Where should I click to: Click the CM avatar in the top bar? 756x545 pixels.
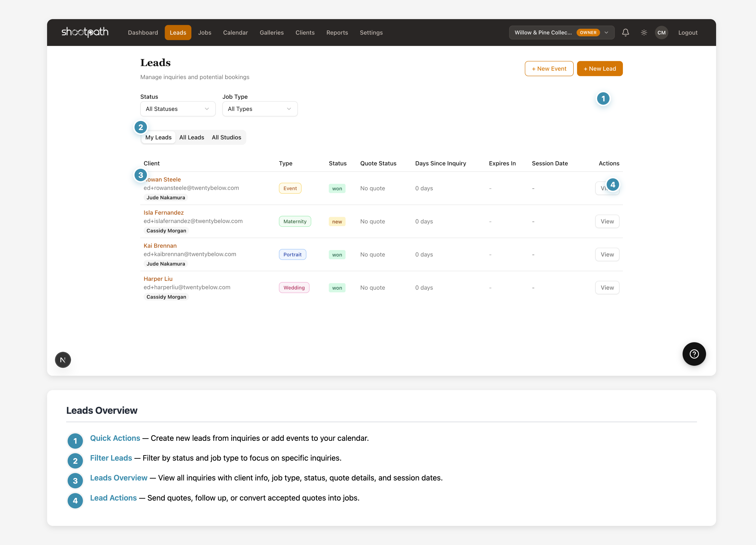[x=662, y=32]
